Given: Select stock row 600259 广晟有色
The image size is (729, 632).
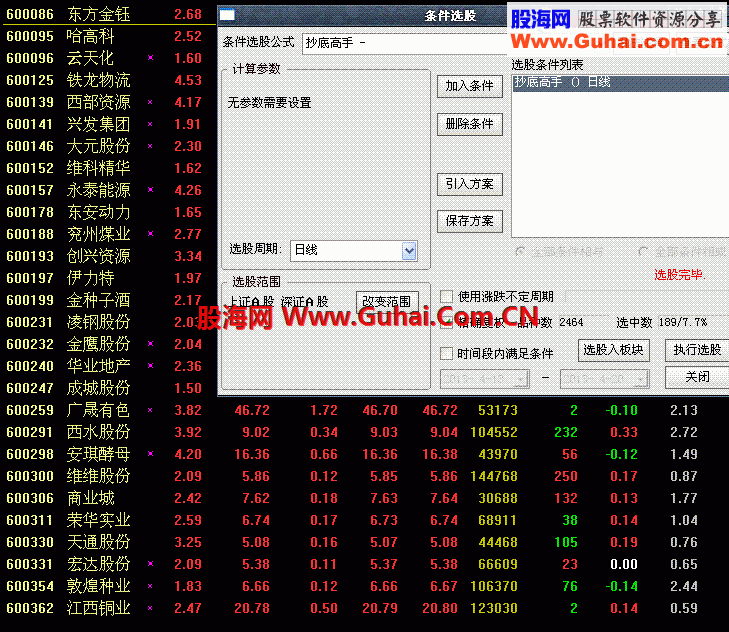Looking at the screenshot, I should click(x=351, y=410).
